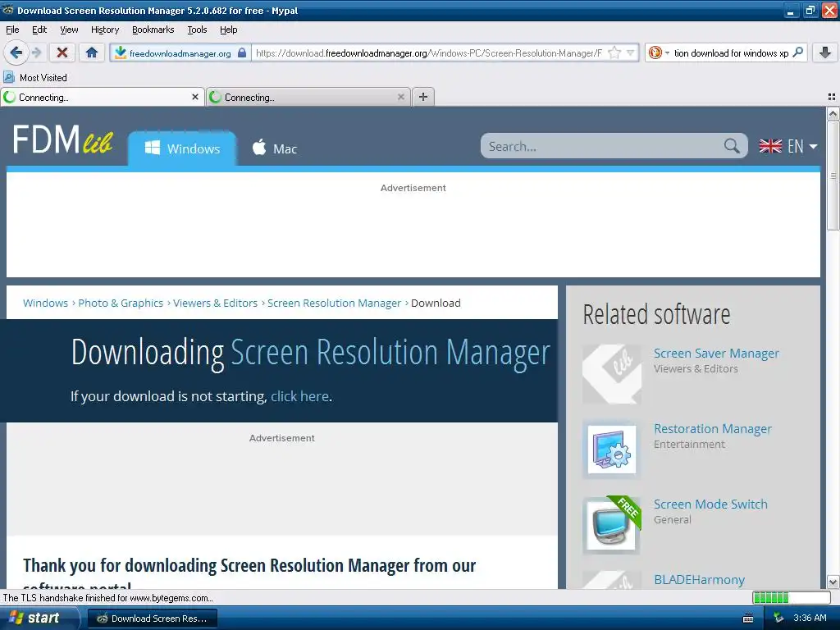Click the TLS handshake status bar text
Screen dimensions: 840x630
click(x=107, y=597)
